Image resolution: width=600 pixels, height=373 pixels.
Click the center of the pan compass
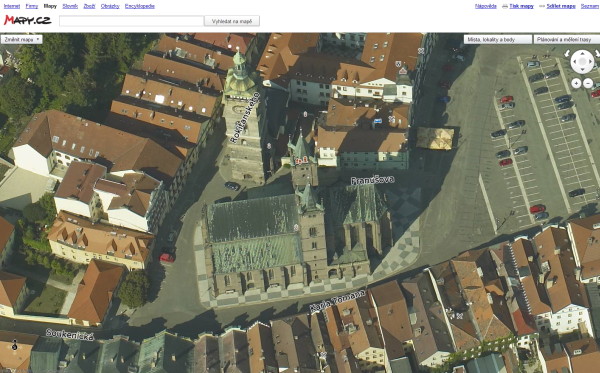tap(582, 62)
